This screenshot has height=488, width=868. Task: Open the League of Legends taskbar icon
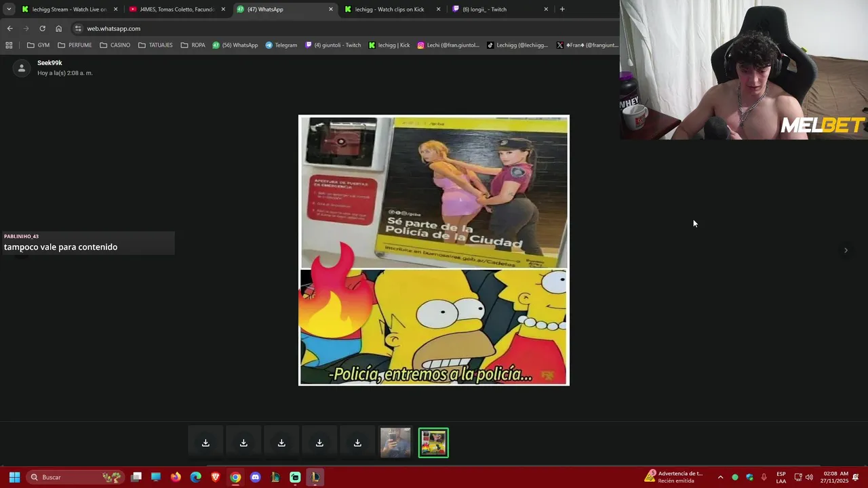tap(315, 477)
